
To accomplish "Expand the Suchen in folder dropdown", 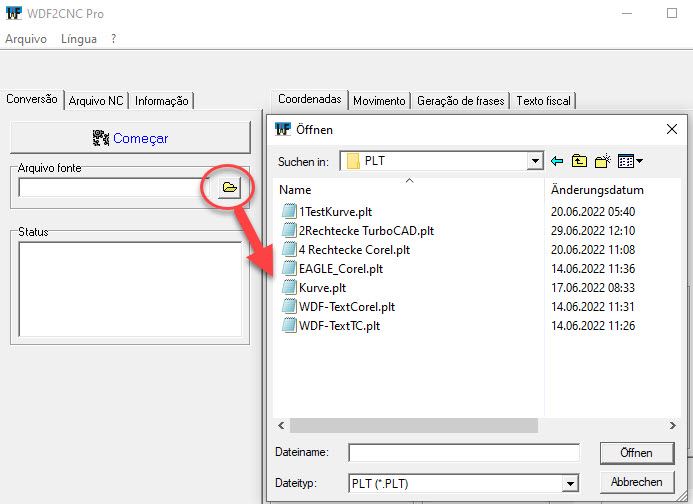I will click(535, 161).
